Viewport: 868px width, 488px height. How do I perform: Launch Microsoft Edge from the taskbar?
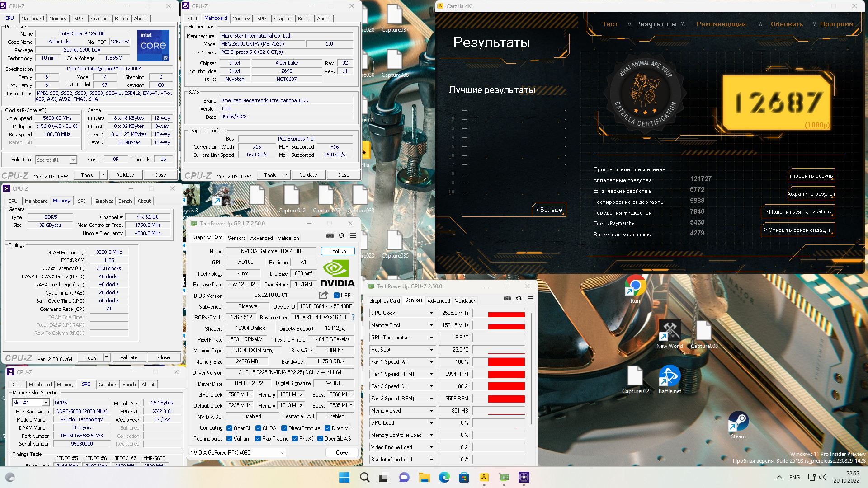(x=444, y=477)
